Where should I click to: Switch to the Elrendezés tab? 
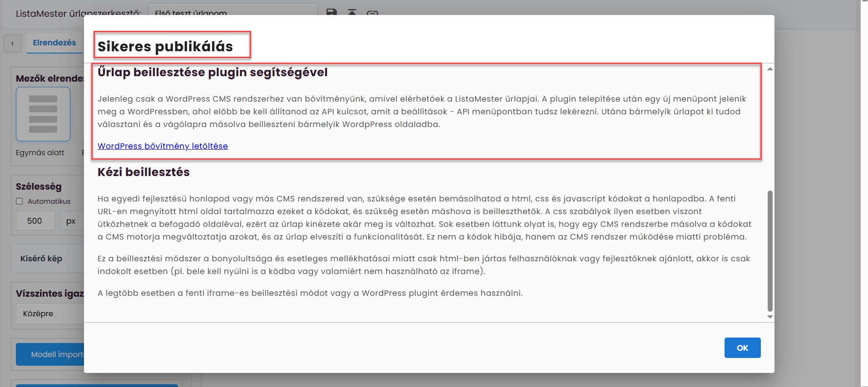54,43
